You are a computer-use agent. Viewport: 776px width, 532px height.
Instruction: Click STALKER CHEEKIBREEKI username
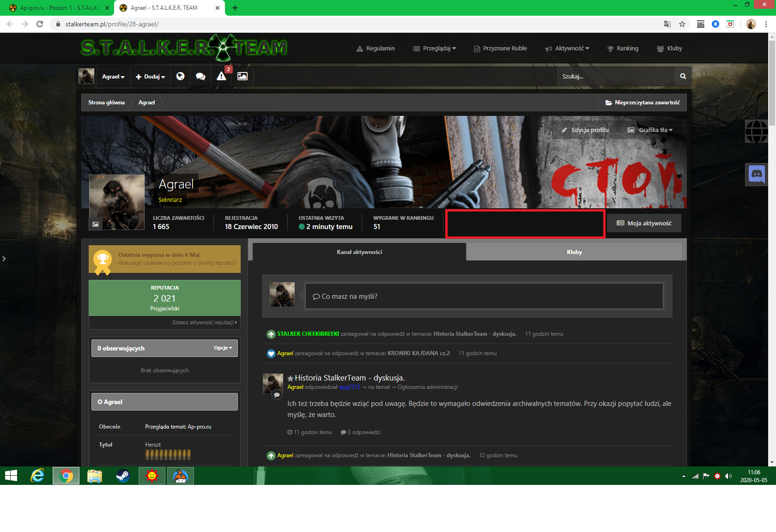point(308,334)
